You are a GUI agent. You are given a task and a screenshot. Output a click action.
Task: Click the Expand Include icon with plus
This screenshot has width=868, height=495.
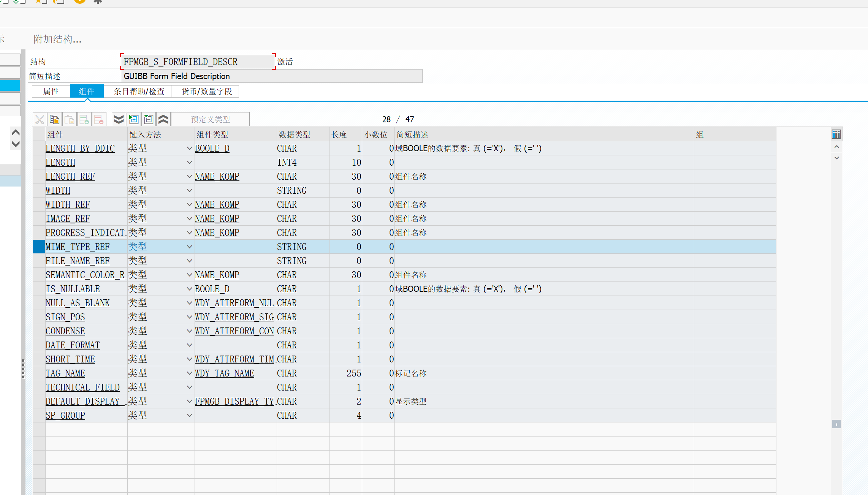click(133, 120)
